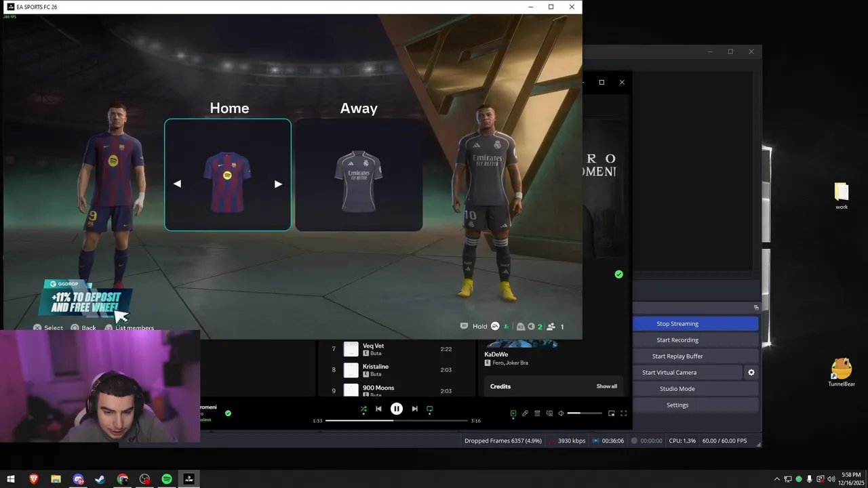Click the Select prompt in the game

pyautogui.click(x=47, y=328)
